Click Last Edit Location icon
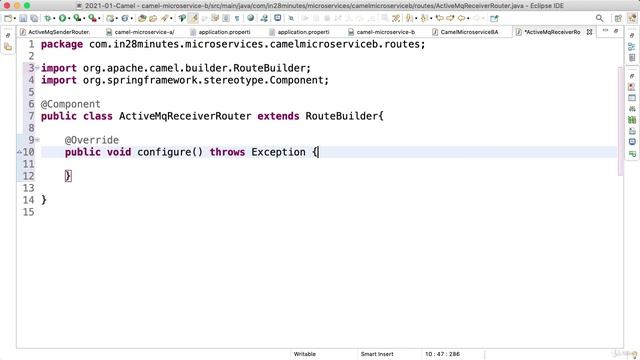Viewport: 640px width, 360px height. pyautogui.click(x=439, y=18)
